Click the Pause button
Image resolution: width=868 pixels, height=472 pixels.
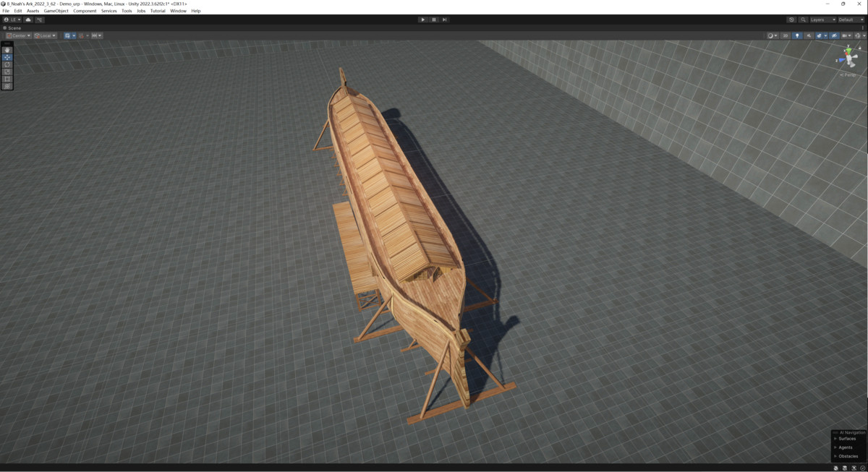[434, 20]
